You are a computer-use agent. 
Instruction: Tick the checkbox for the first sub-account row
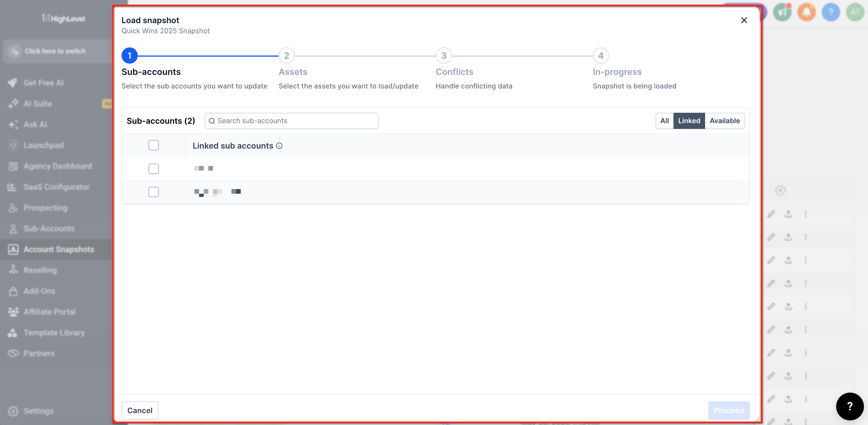click(x=154, y=169)
